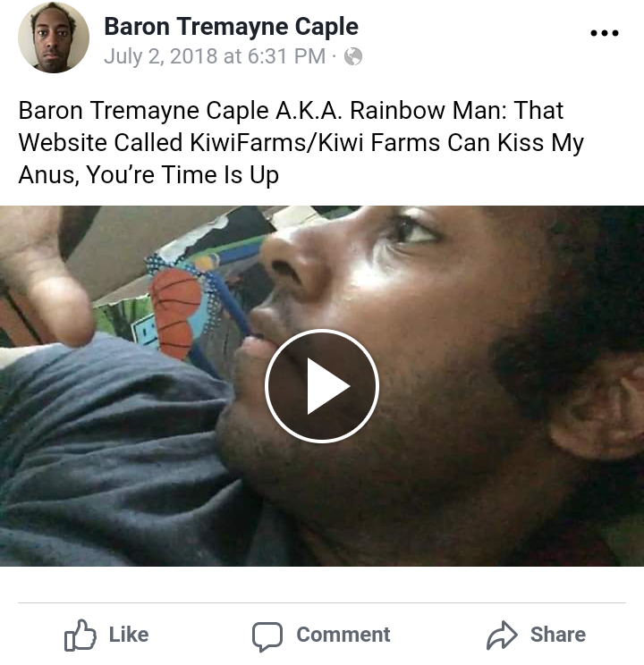This screenshot has width=644, height=665.
Task: Open Baron Tremayne Caple profile name link
Action: click(x=232, y=26)
